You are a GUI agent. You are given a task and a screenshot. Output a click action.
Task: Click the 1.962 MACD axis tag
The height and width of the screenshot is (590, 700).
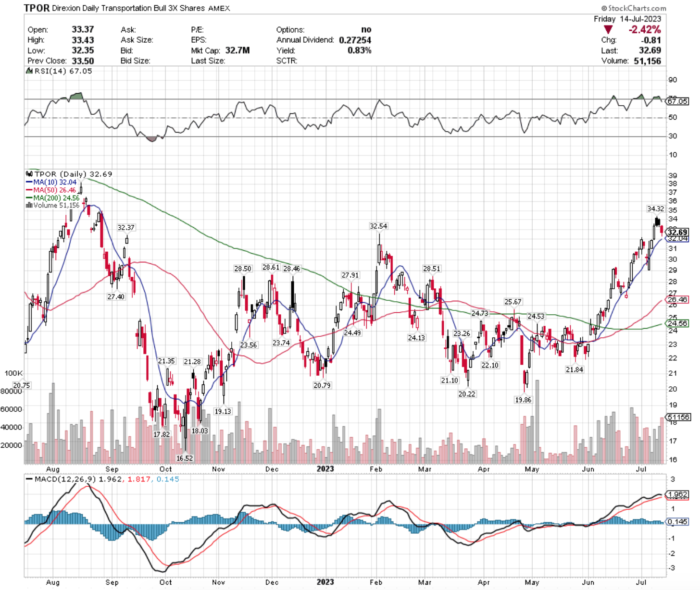(677, 494)
